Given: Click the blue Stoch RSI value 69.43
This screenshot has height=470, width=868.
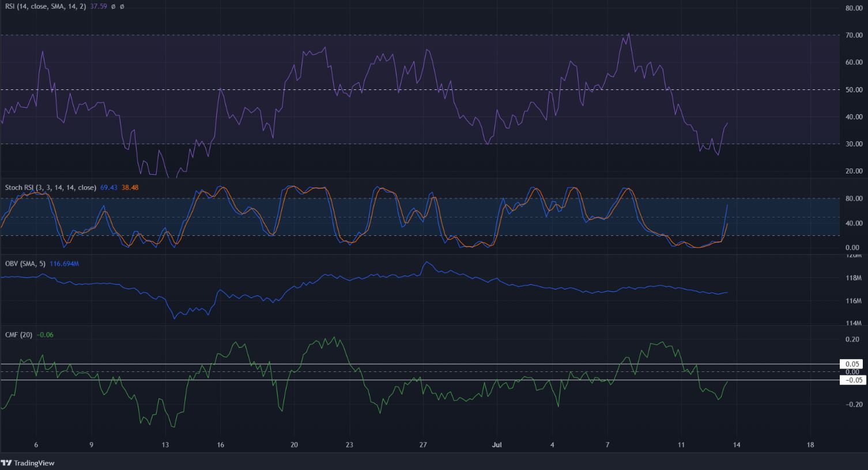Looking at the screenshot, I should pyautogui.click(x=108, y=187).
